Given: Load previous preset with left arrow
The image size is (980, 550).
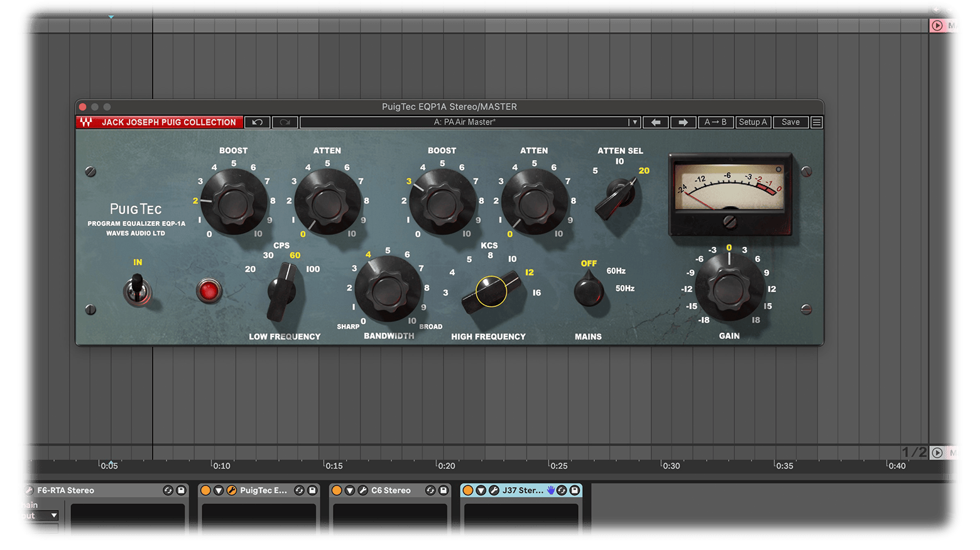Looking at the screenshot, I should coord(655,122).
